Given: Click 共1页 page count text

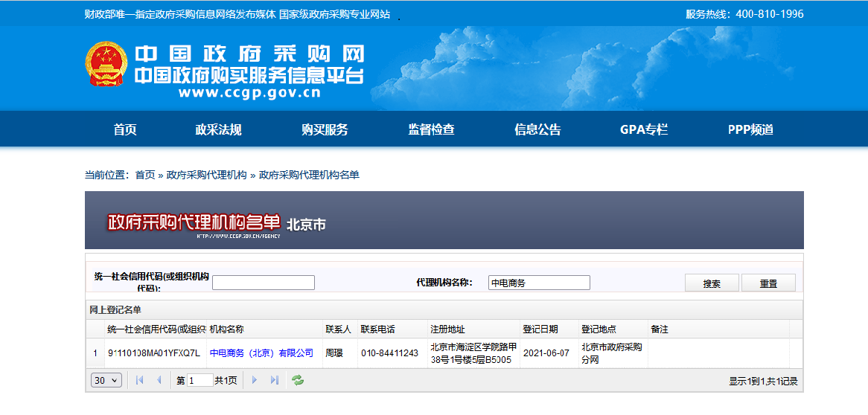Looking at the screenshot, I should [226, 380].
